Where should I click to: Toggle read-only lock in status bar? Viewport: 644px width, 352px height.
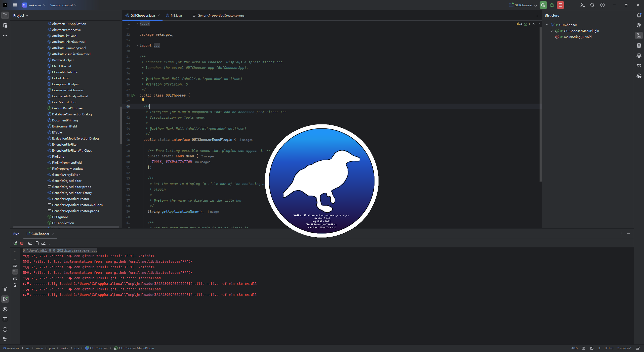[x=638, y=348]
